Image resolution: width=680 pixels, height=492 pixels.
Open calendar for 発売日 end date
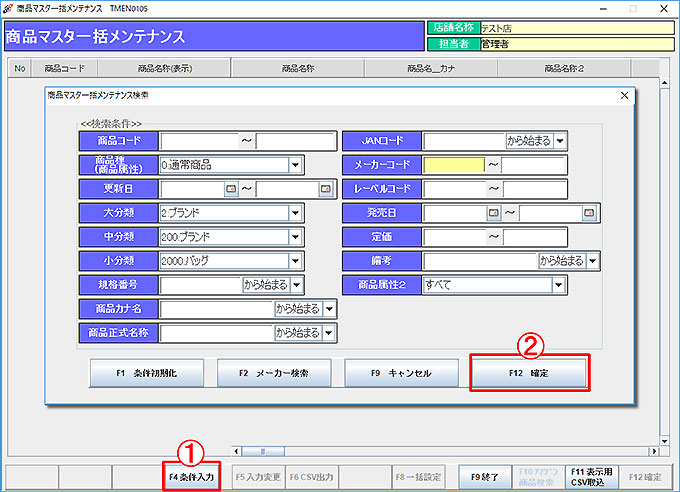(589, 213)
